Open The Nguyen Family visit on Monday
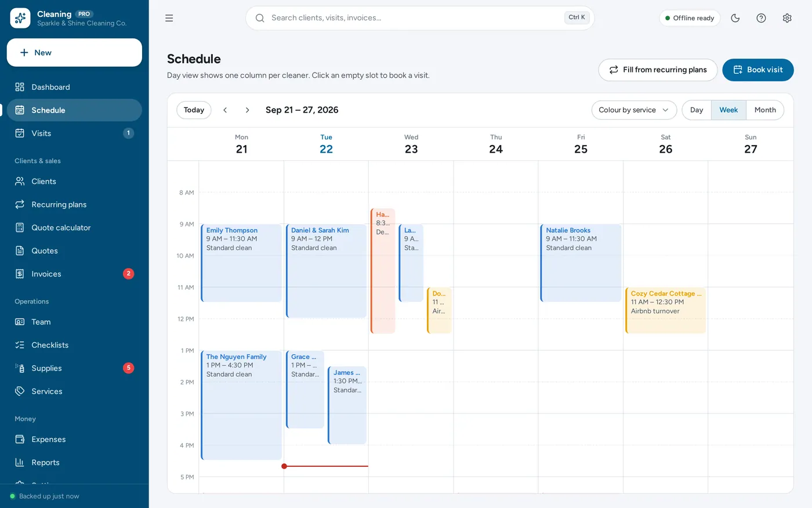The image size is (812, 508). click(x=241, y=405)
